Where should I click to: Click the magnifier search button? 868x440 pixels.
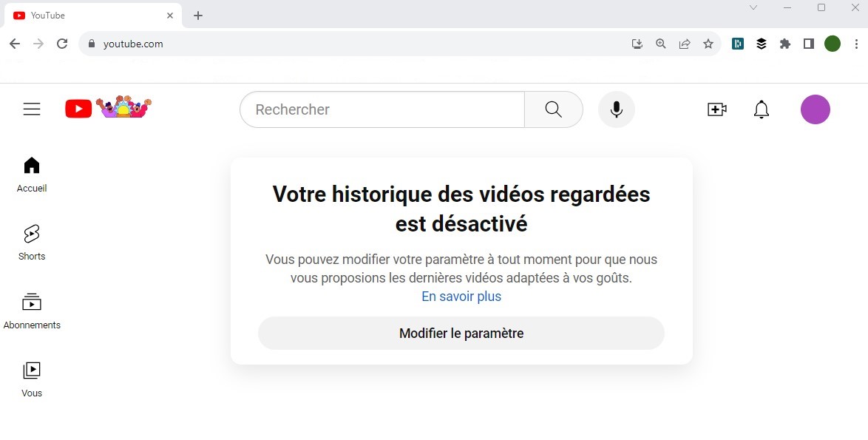554,109
